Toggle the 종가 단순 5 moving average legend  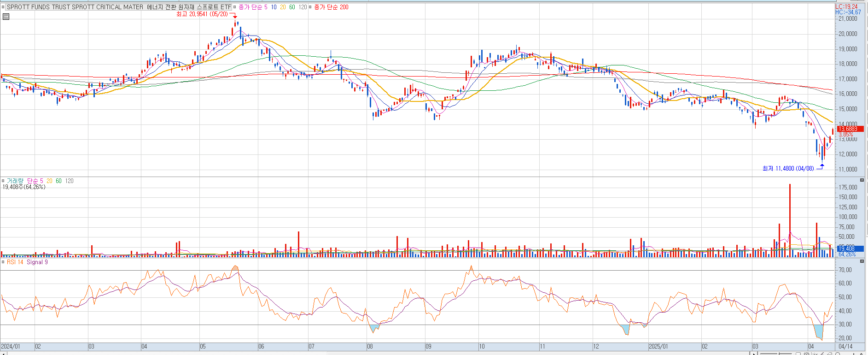pyautogui.click(x=252, y=7)
